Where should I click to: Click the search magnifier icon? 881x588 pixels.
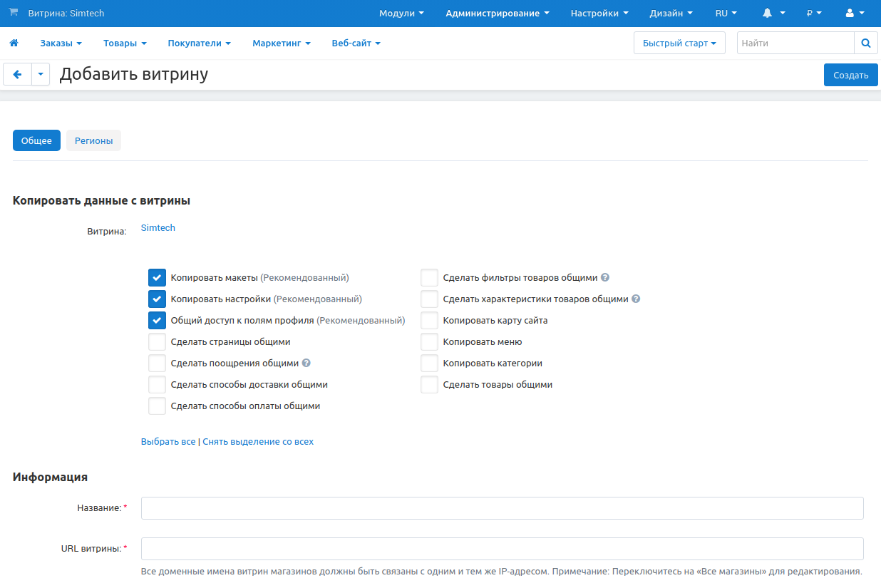pos(865,43)
